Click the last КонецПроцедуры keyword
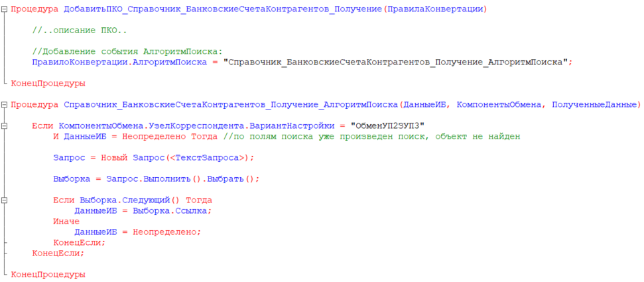Screen dimensions: 644x282 pyautogui.click(x=48, y=275)
